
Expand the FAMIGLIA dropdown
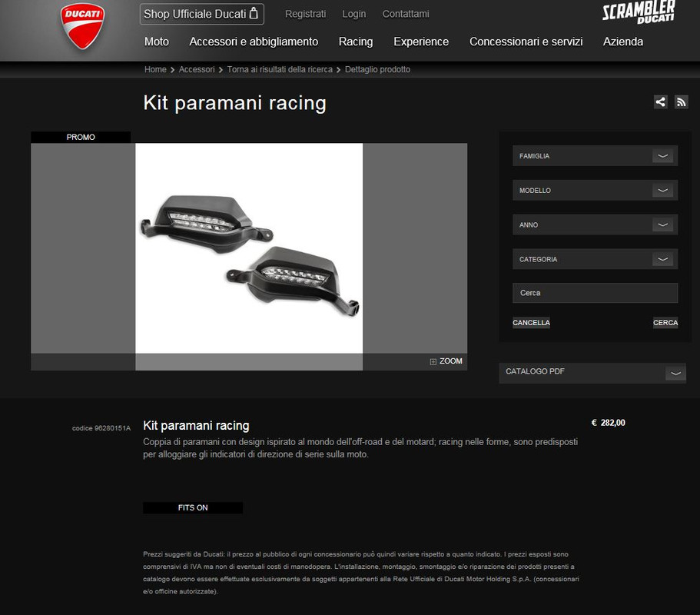click(595, 156)
